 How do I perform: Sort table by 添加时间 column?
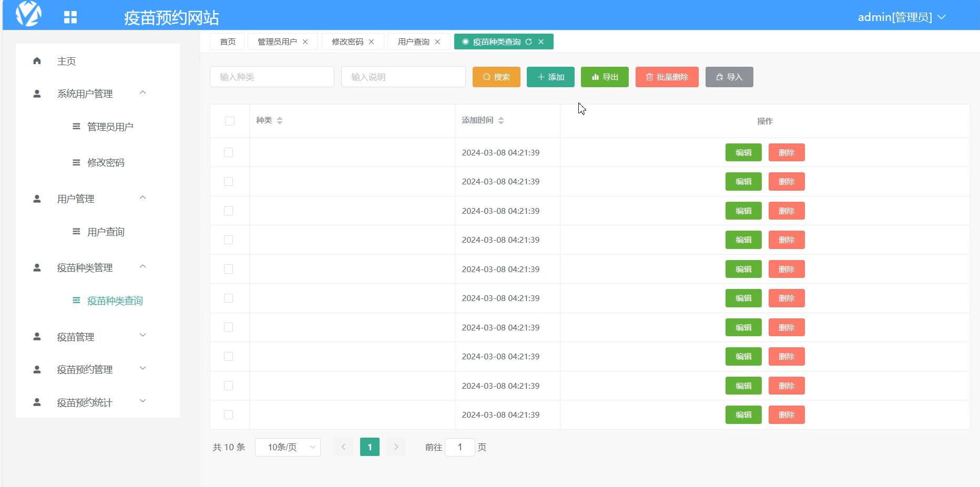click(501, 120)
